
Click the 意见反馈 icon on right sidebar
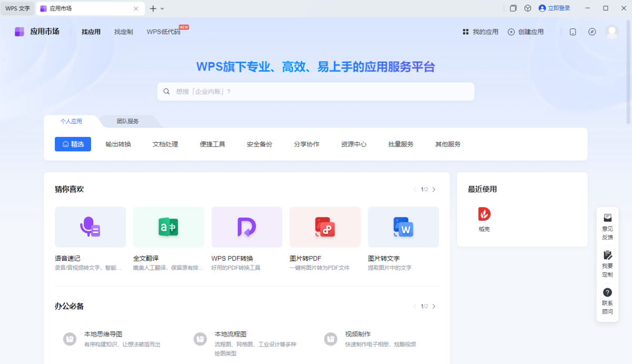tap(607, 218)
